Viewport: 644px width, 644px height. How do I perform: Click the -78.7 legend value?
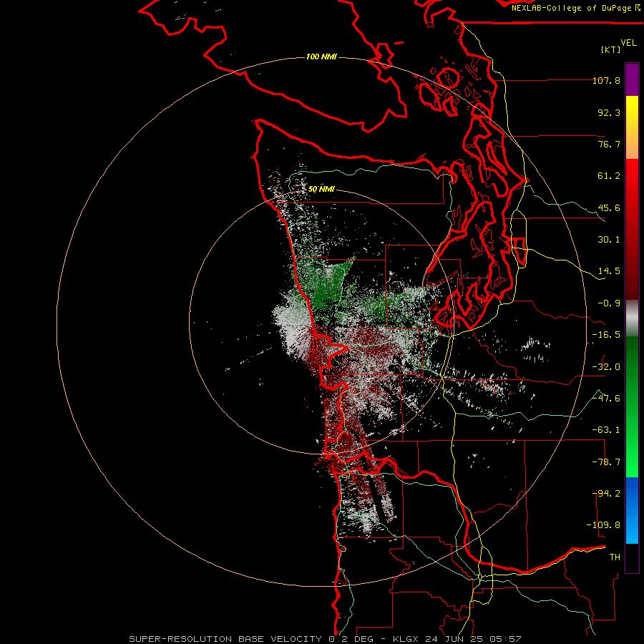(606, 462)
